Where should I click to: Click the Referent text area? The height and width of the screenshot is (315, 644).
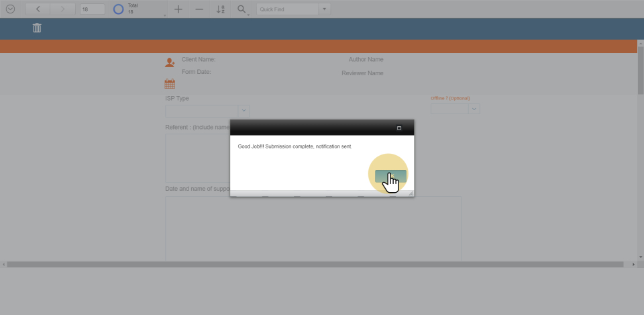[197, 157]
